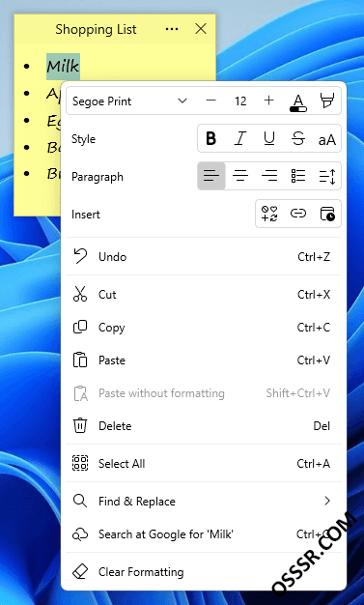364x605 pixels.
Task: Select the text highlighter tool
Action: pyautogui.click(x=327, y=101)
